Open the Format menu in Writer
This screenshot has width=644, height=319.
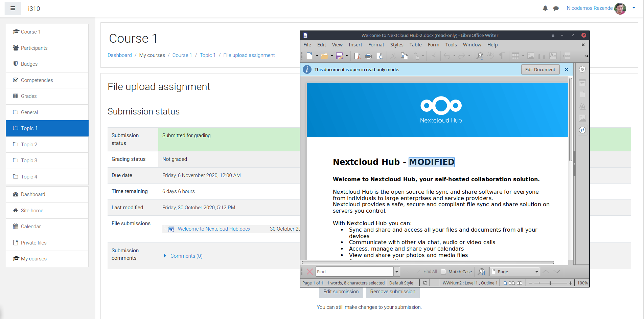click(376, 45)
